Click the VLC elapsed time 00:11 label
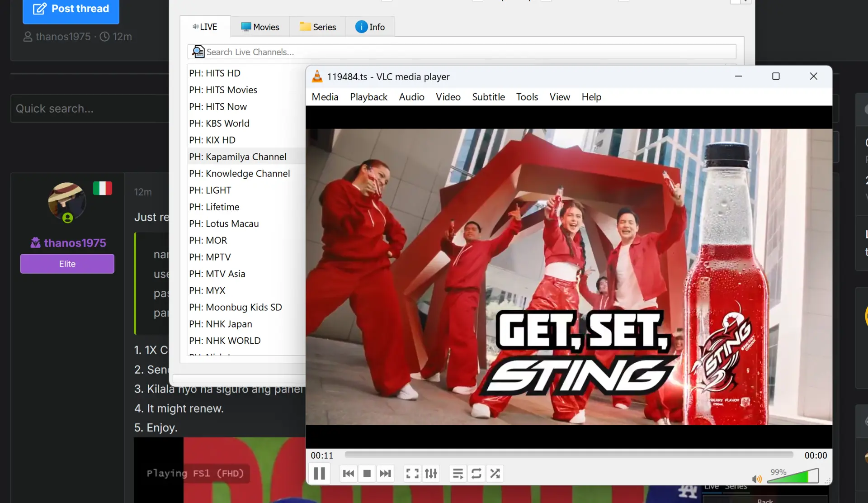Viewport: 868px width, 503px height. 322,456
